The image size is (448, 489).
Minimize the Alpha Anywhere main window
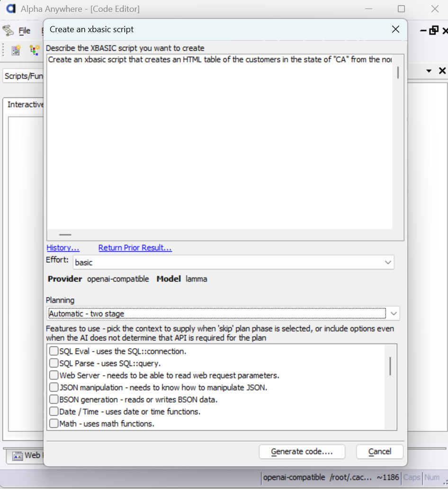point(369,9)
